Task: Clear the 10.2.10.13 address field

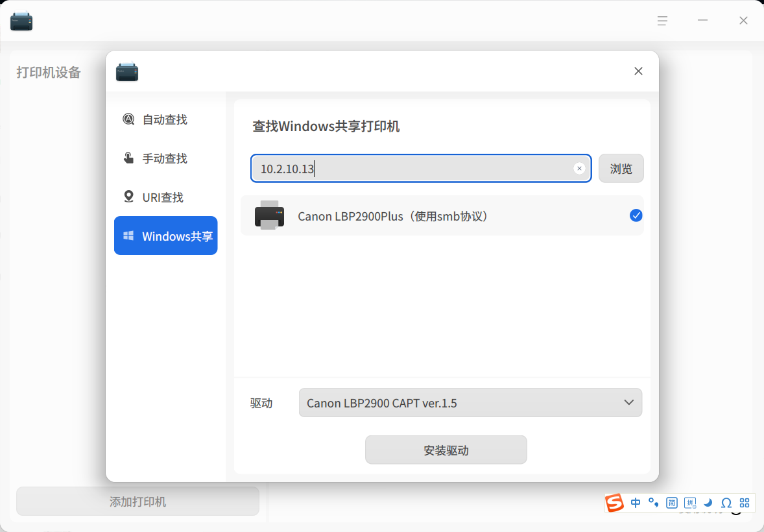Action: coord(579,168)
